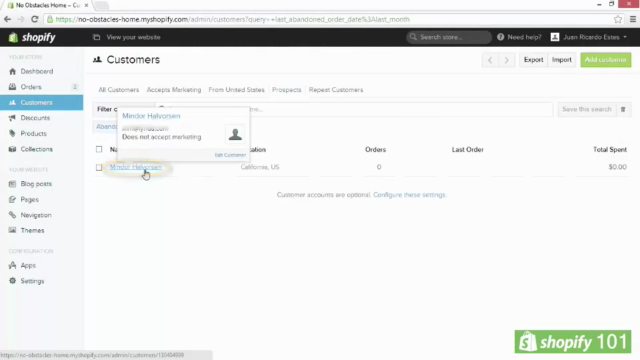Delete saved search with trash icon
Screen dimensions: 640x360
(x=623, y=109)
